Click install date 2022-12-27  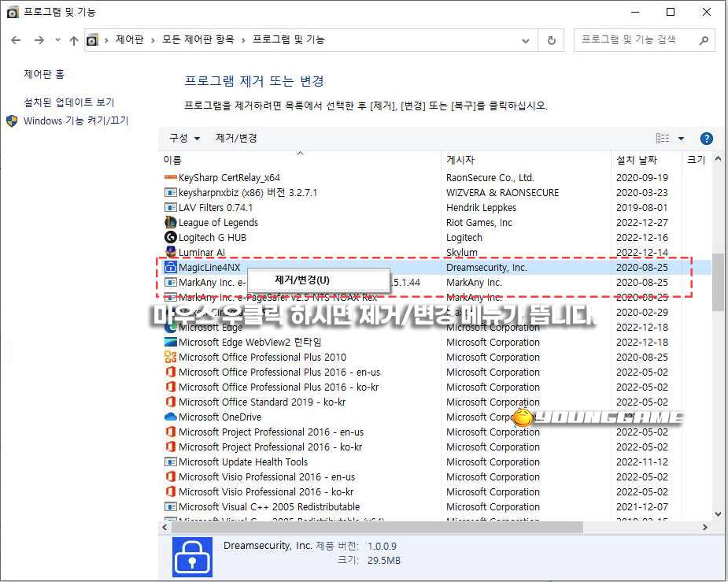[642, 223]
